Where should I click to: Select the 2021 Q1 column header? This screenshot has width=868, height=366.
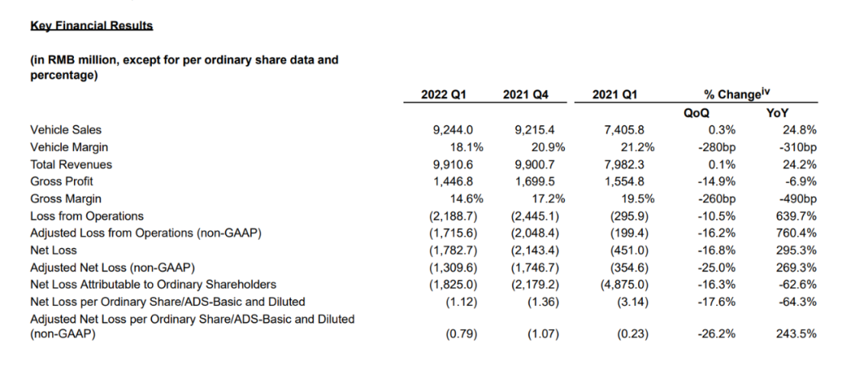615,95
